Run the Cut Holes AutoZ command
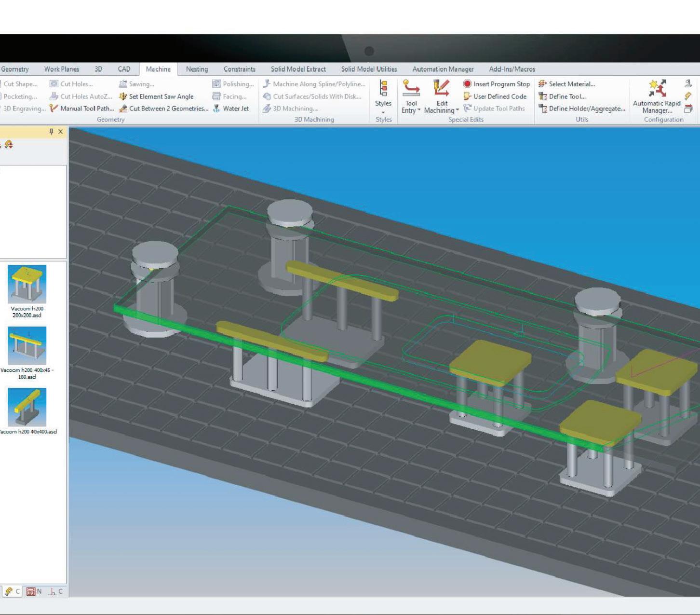This screenshot has width=700, height=615. 81,96
